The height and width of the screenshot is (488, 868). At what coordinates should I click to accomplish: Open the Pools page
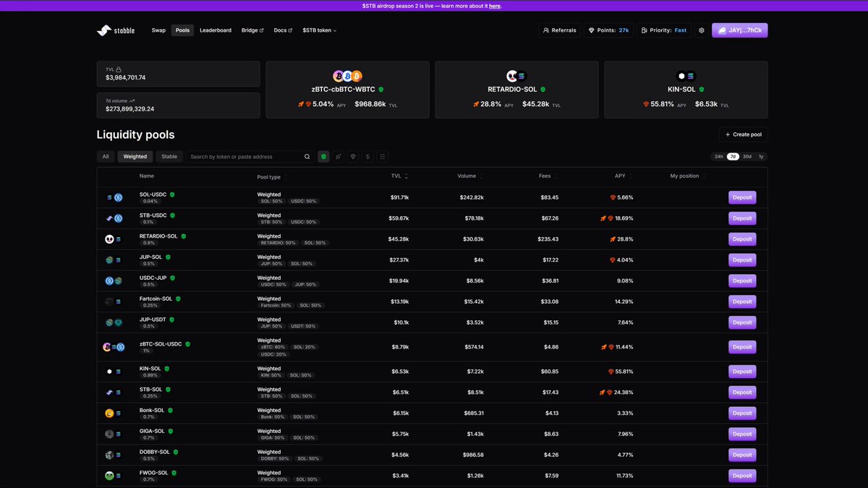[x=182, y=30]
